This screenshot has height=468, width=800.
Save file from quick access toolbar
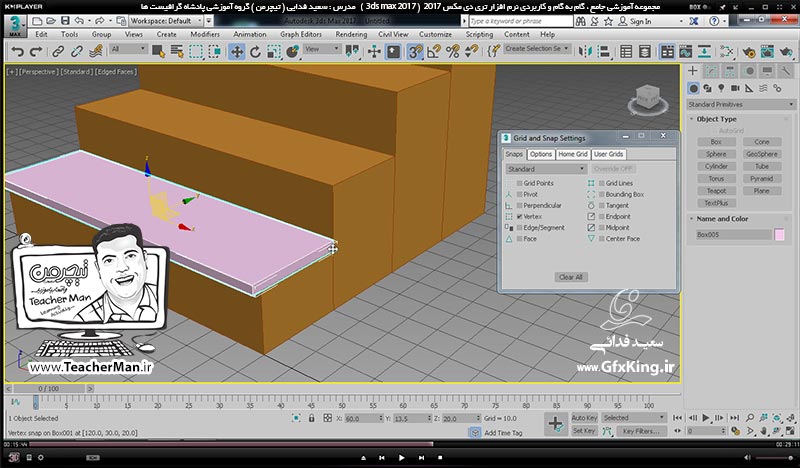point(65,21)
